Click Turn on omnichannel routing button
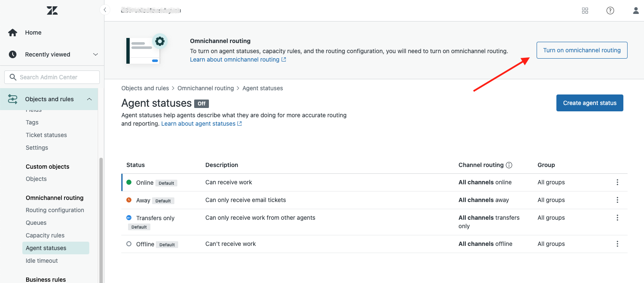Image resolution: width=644 pixels, height=283 pixels. click(x=582, y=50)
